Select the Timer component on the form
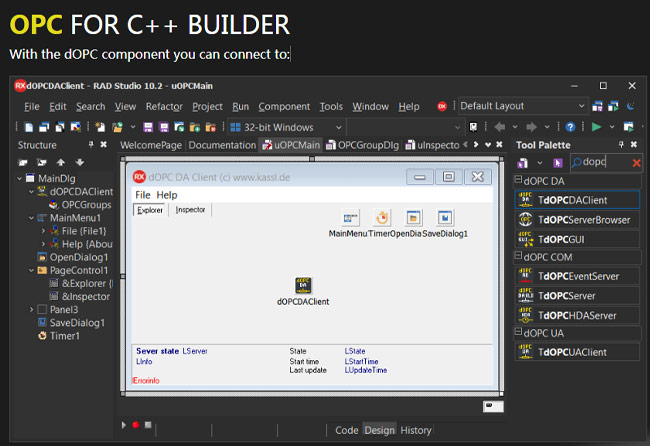Screen dimensions: 650x446 tap(382, 218)
